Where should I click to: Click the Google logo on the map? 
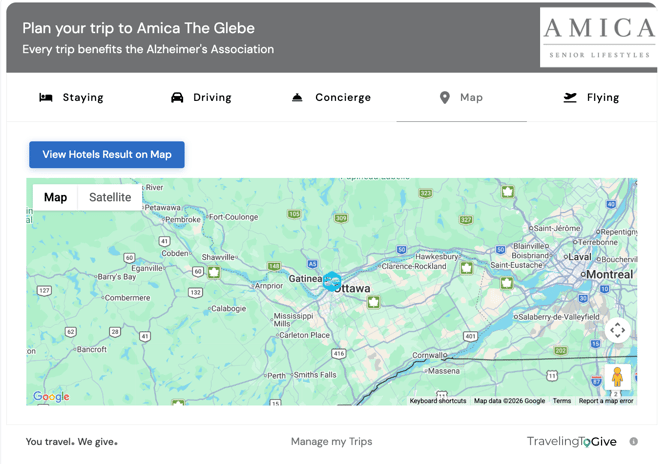[51, 397]
